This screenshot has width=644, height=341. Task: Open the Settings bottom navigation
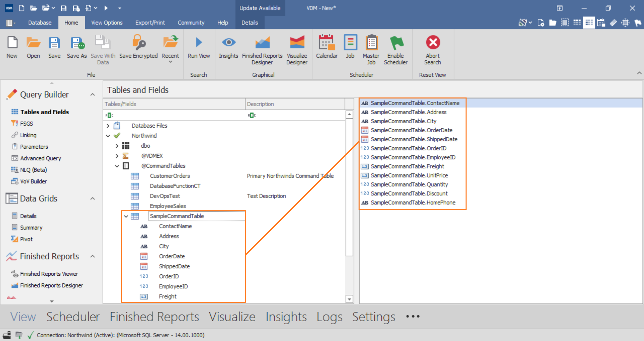pos(374,317)
